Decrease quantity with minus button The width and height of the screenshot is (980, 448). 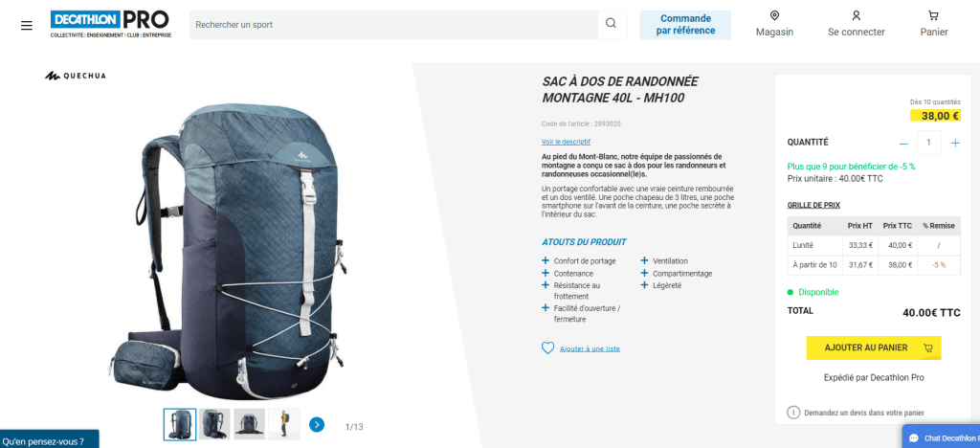pyautogui.click(x=903, y=143)
